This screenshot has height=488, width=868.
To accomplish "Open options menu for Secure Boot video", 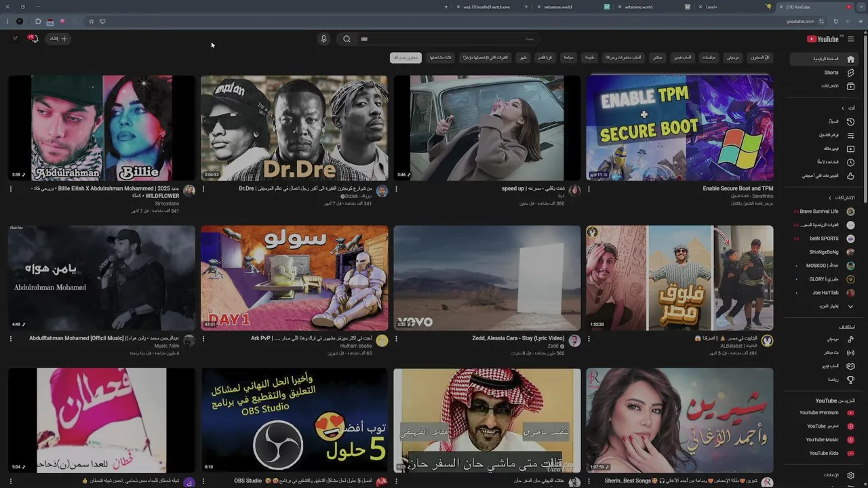I will [589, 189].
